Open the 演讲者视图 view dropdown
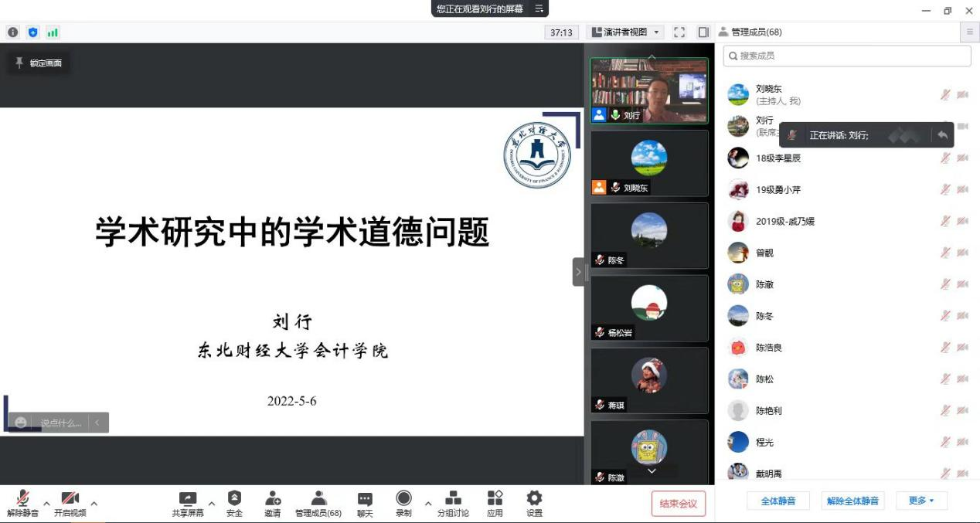The image size is (980, 523). 626,32
